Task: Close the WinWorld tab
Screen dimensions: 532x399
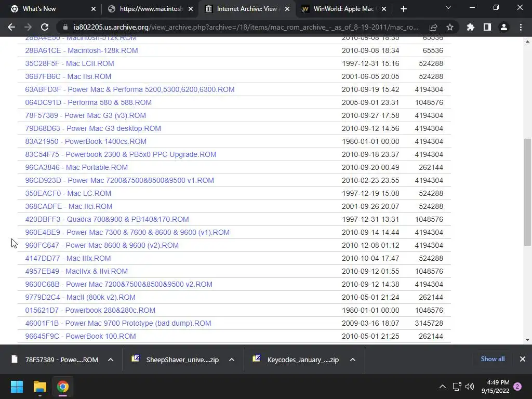Action: tap(384, 9)
